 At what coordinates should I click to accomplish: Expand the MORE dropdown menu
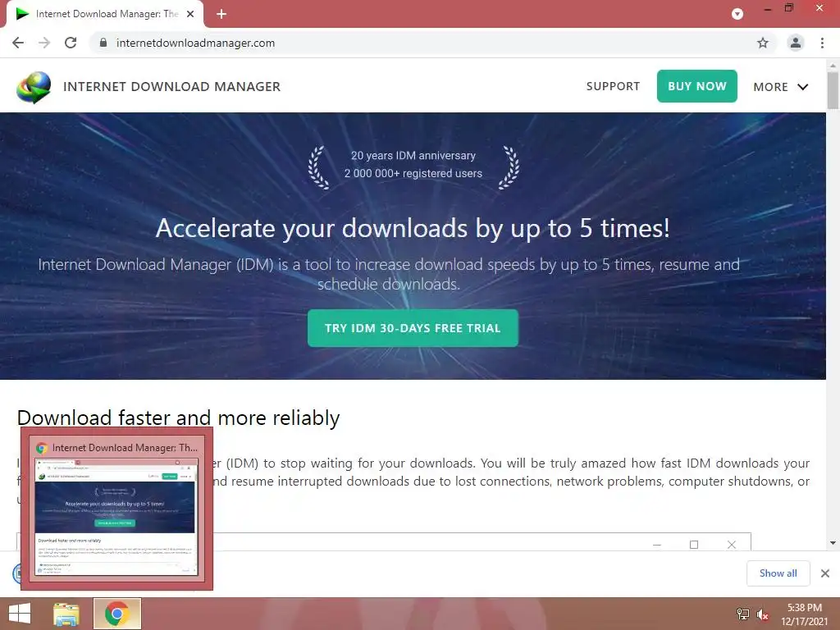[781, 87]
